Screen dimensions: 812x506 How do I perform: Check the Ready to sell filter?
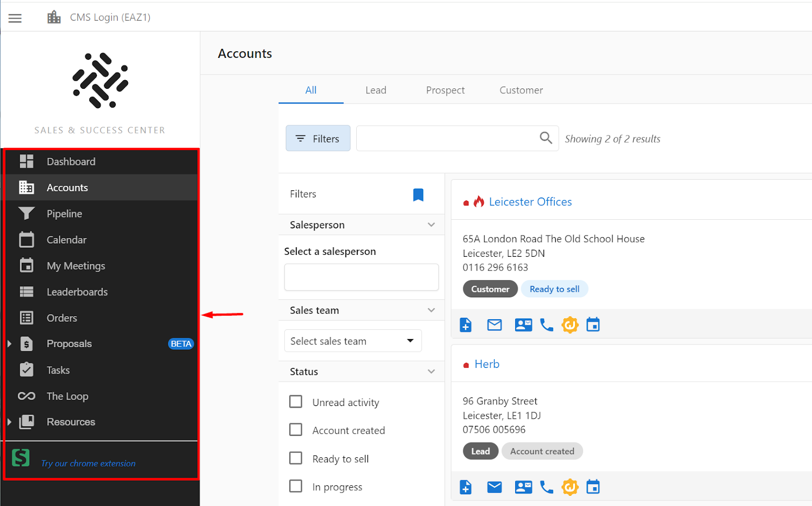pos(295,458)
